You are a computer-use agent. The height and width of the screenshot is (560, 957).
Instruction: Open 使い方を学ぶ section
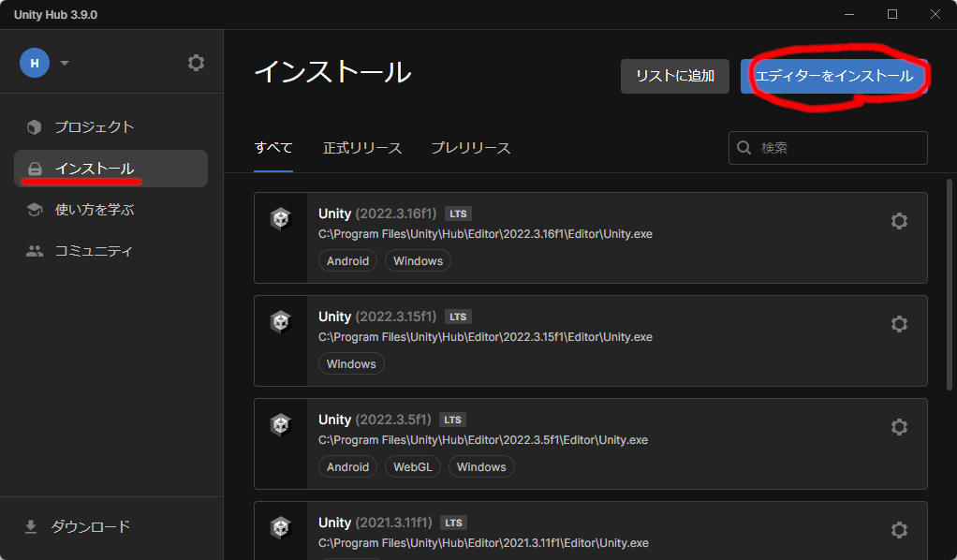pos(111,210)
